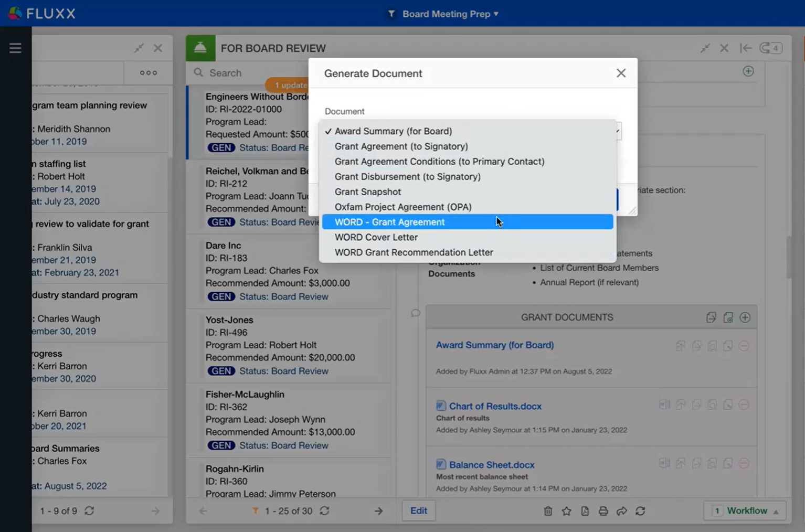805x532 pixels.
Task: Click the plus circle icon above detail panel
Action: tap(748, 71)
